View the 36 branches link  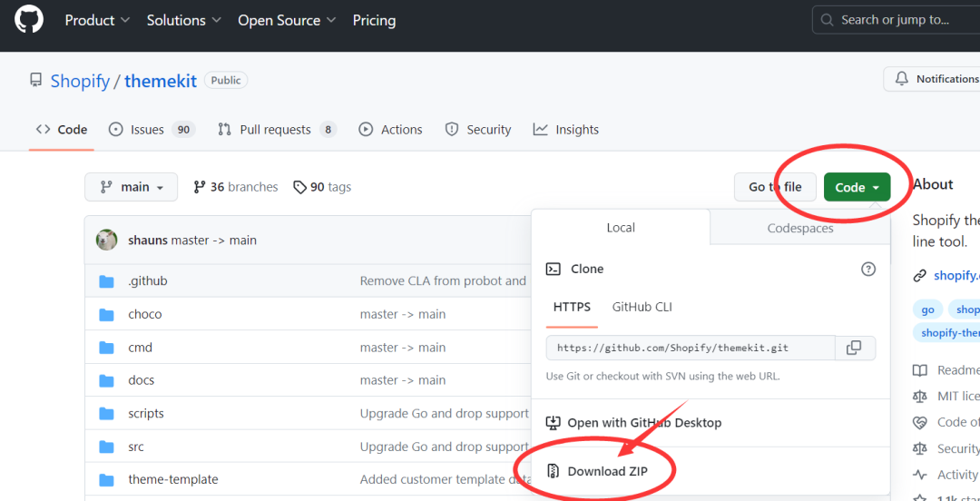(x=236, y=187)
